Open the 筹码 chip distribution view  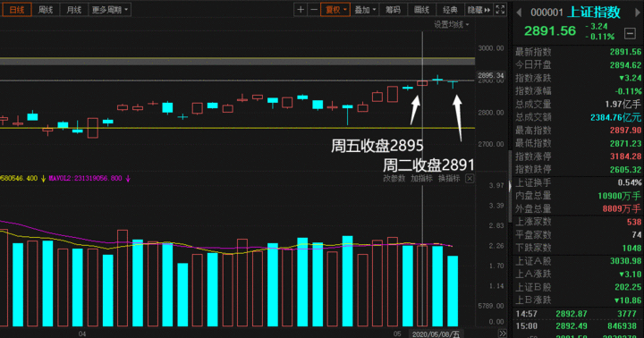click(x=393, y=10)
